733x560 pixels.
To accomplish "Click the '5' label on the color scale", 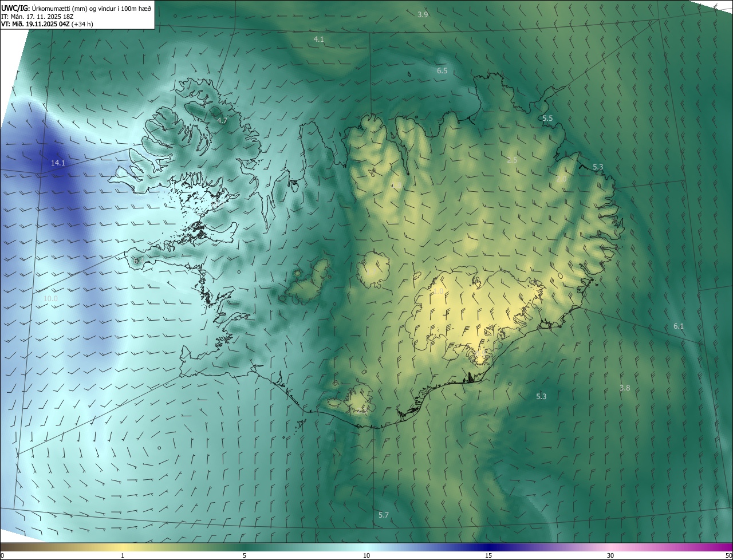I will click(245, 556).
